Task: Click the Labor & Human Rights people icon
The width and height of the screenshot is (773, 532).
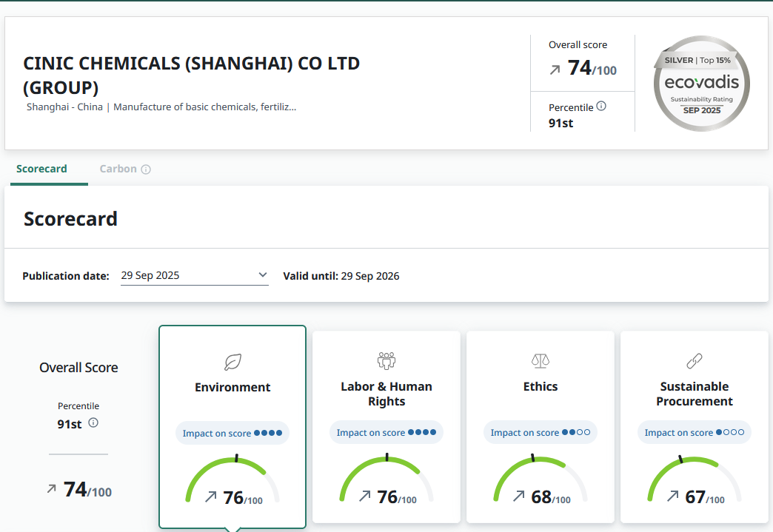Action: (386, 360)
